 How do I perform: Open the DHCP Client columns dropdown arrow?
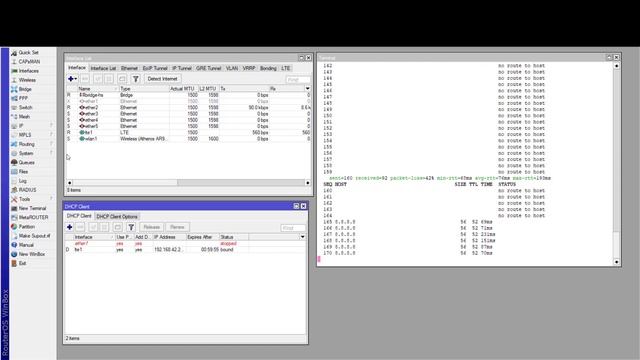coord(302,237)
